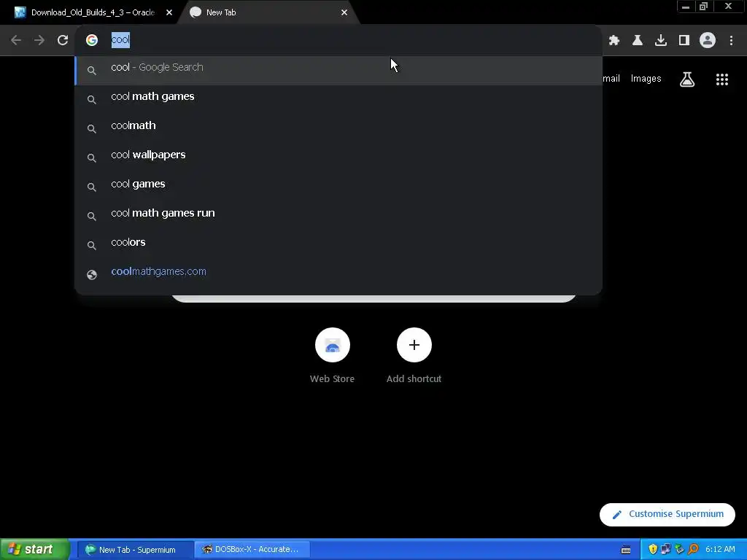Image resolution: width=747 pixels, height=560 pixels.
Task: Select the 'cool - Google Search' suggestion
Action: (338, 71)
